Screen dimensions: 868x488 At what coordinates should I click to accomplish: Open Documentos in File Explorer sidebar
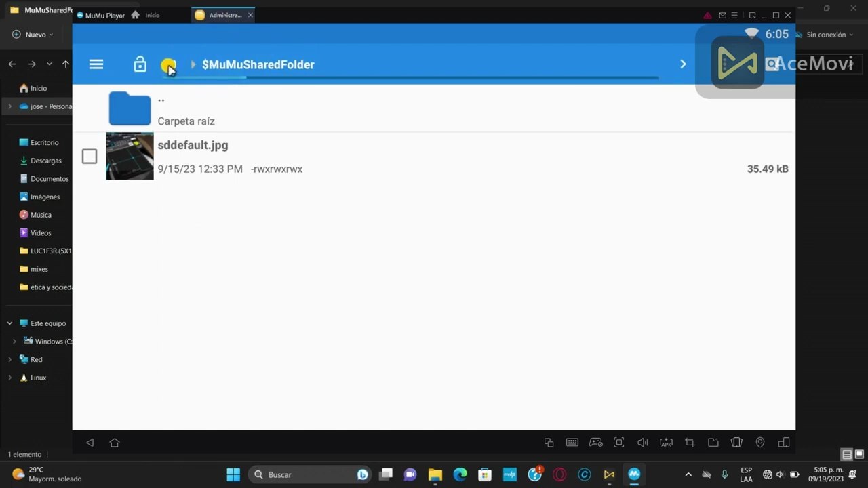pyautogui.click(x=45, y=179)
